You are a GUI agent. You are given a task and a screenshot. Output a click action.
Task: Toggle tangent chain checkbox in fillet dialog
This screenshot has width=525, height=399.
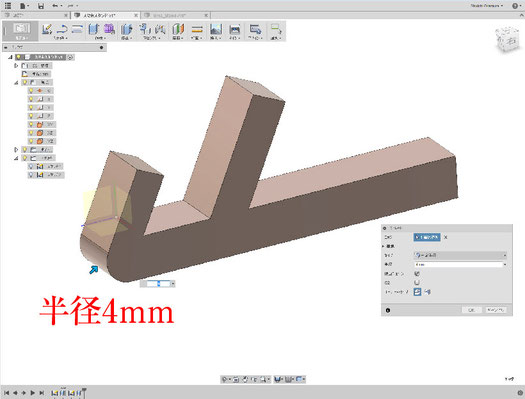pos(417,273)
